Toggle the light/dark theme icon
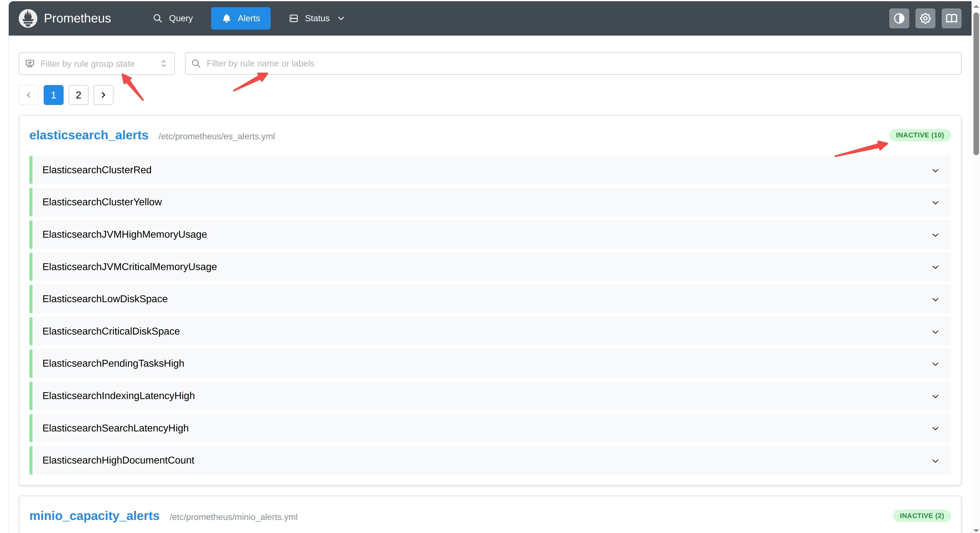The image size is (980, 533). pos(899,18)
